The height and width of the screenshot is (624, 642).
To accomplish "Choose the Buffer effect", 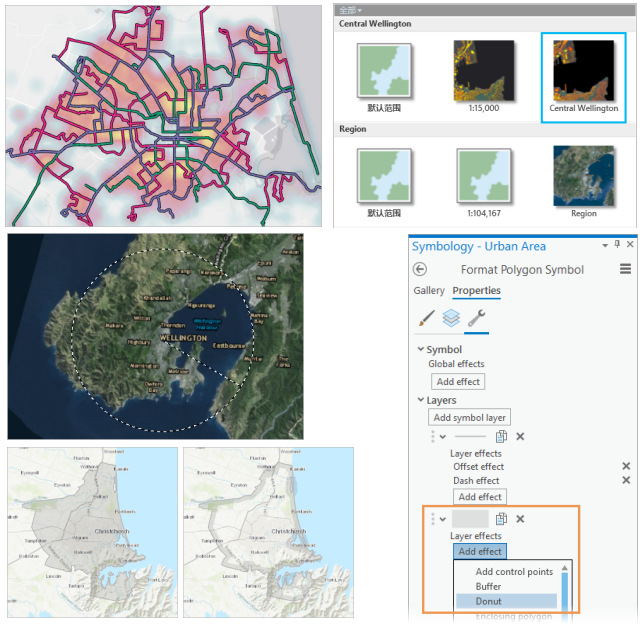I will pyautogui.click(x=488, y=586).
